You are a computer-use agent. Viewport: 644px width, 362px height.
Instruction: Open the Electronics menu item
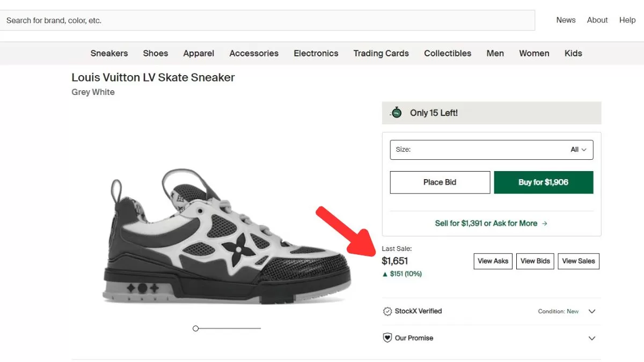click(316, 53)
